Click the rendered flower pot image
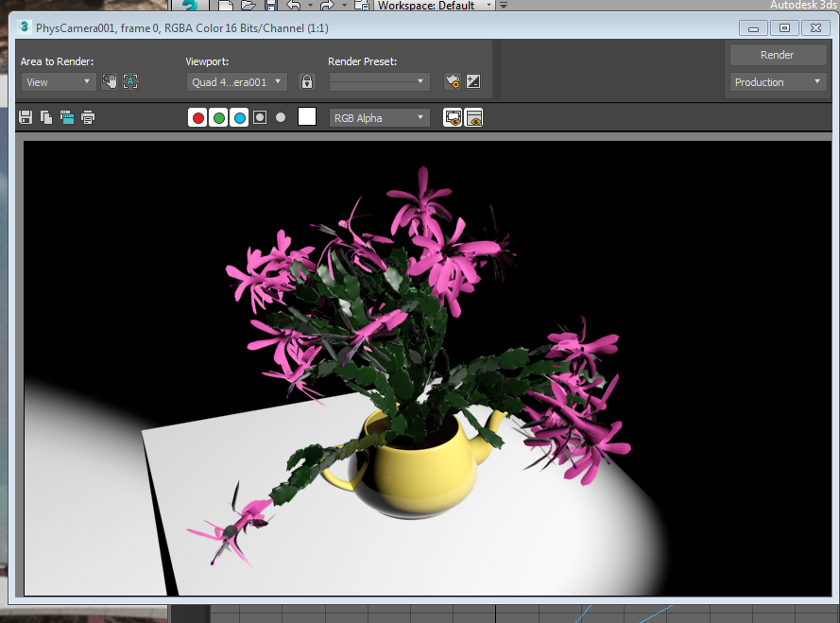Screen dimensions: 840x623 click(427, 368)
